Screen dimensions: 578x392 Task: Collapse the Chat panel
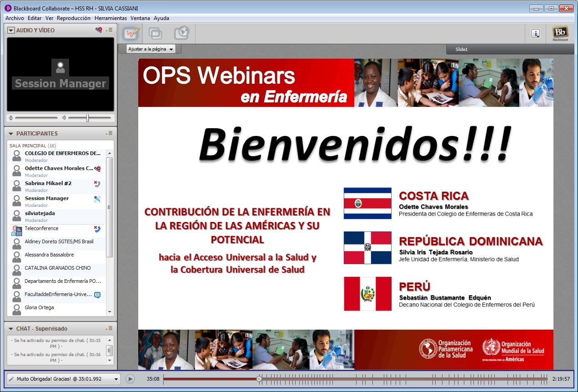pyautogui.click(x=11, y=328)
